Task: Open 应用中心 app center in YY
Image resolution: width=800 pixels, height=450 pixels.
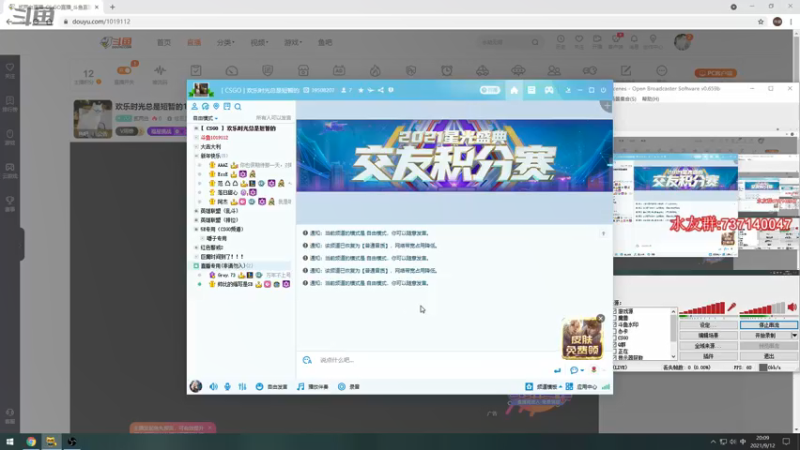Action: [581, 387]
